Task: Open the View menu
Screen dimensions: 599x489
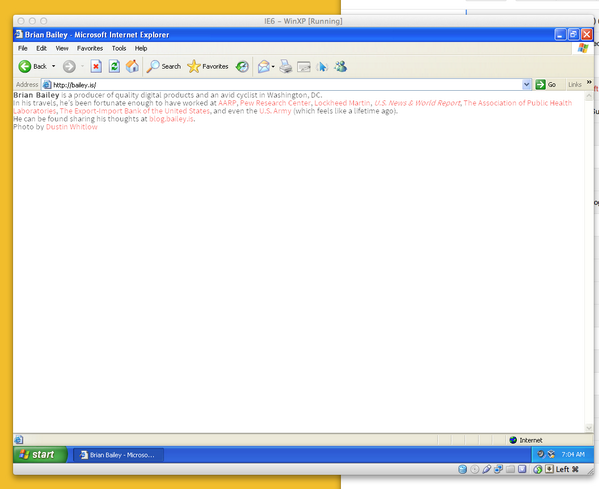Action: click(x=62, y=48)
